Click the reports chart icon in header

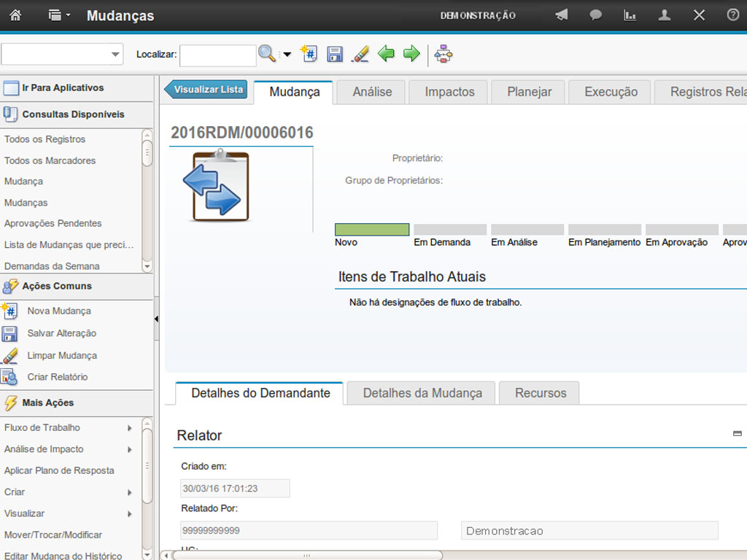(x=630, y=15)
